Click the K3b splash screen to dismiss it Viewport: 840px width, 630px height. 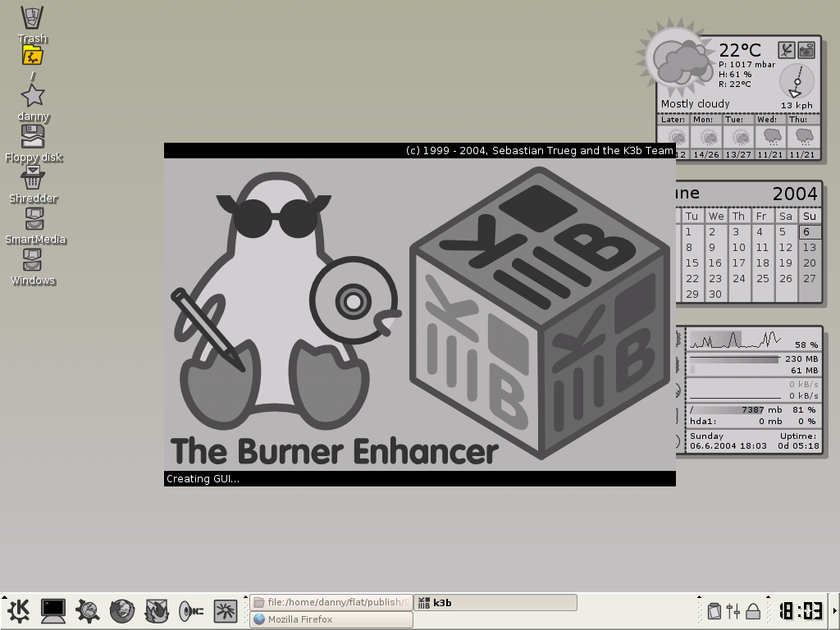(x=419, y=314)
